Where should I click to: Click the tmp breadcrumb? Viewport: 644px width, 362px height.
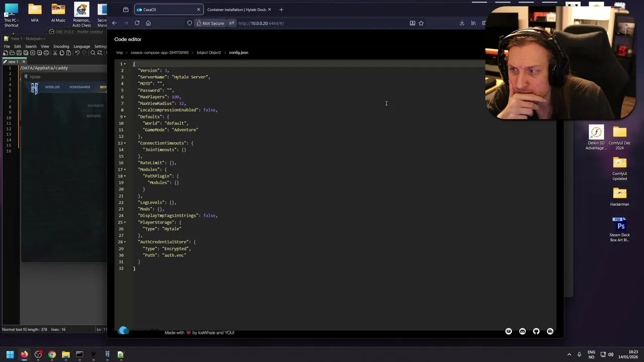(x=120, y=52)
